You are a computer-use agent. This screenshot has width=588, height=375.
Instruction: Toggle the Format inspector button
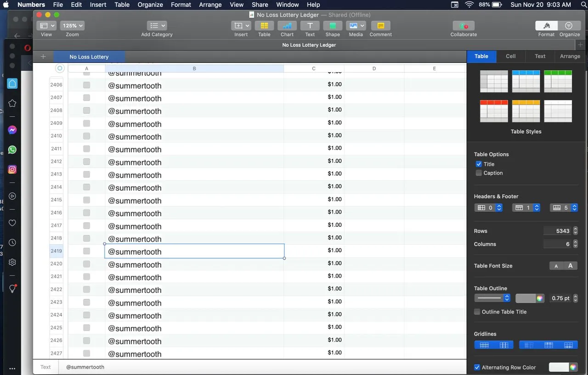[x=546, y=26]
